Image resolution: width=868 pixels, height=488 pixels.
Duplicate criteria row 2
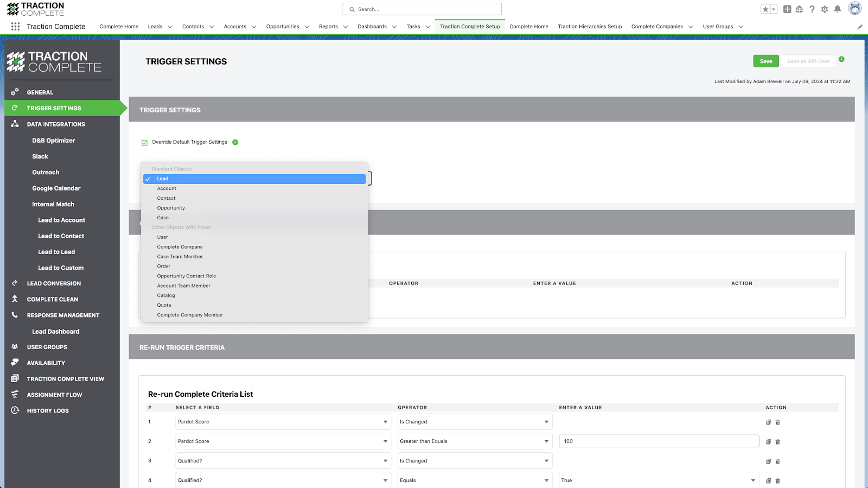tap(768, 442)
